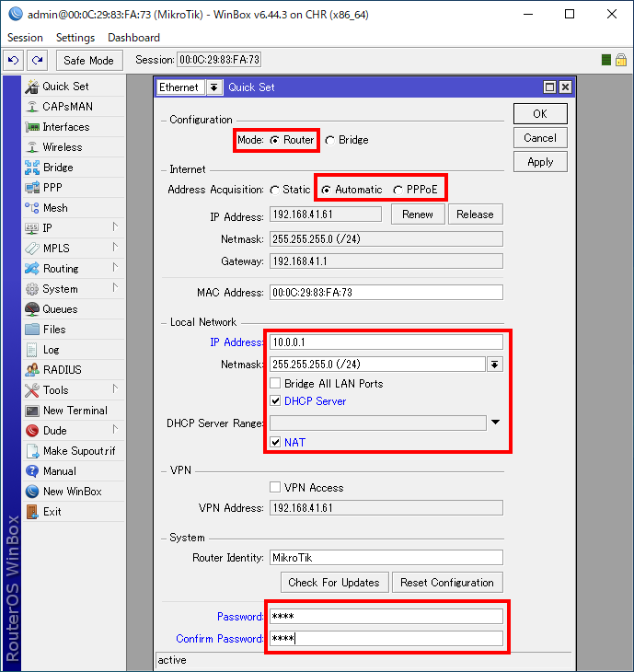Click the MAC Address field

[x=386, y=293]
